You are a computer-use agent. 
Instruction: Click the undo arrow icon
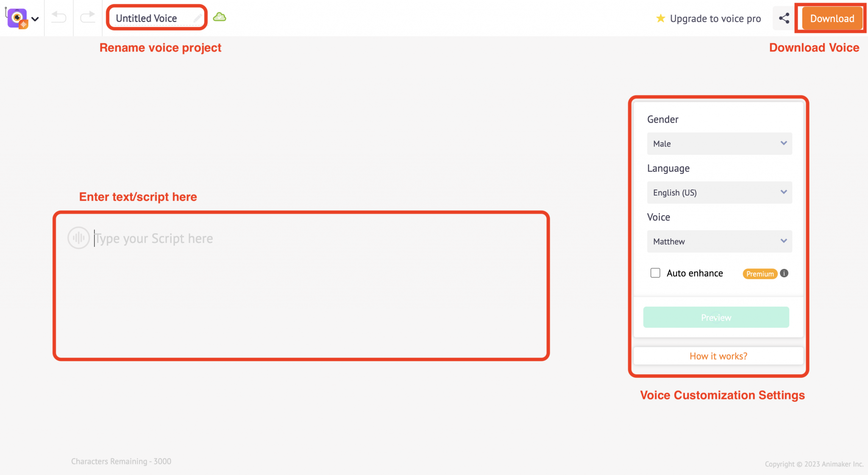[x=58, y=18]
